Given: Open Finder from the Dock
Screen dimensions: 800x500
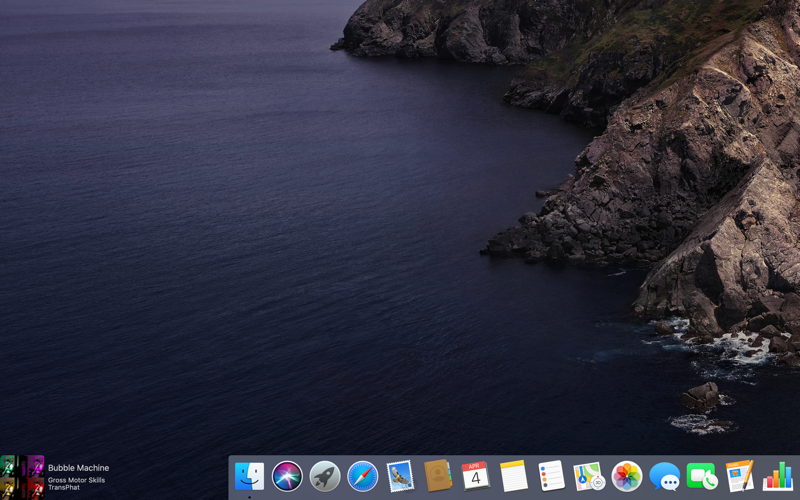Looking at the screenshot, I should click(249, 476).
